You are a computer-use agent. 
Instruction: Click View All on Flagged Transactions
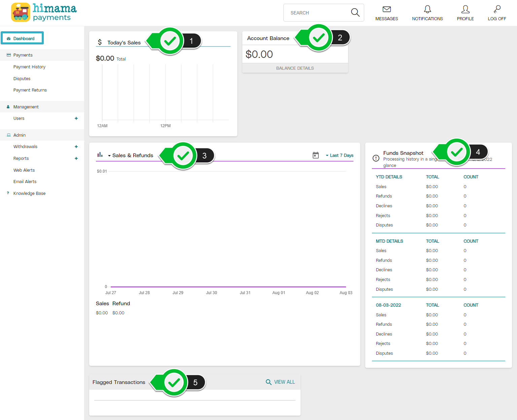tap(280, 382)
